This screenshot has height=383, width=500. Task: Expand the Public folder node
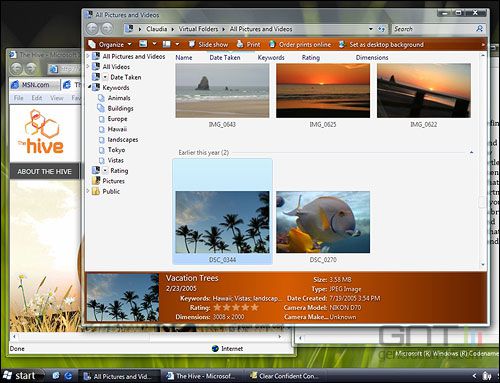(88, 191)
